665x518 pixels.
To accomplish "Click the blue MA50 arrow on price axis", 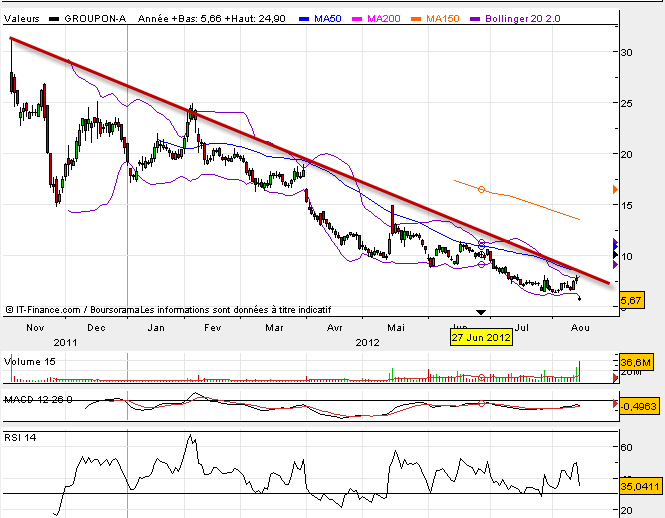I will point(614,243).
